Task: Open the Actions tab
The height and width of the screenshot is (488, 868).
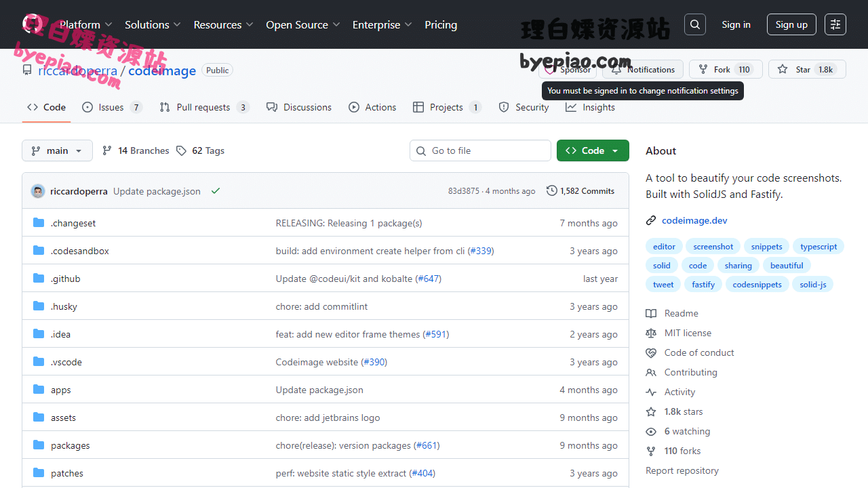Action: click(x=372, y=107)
